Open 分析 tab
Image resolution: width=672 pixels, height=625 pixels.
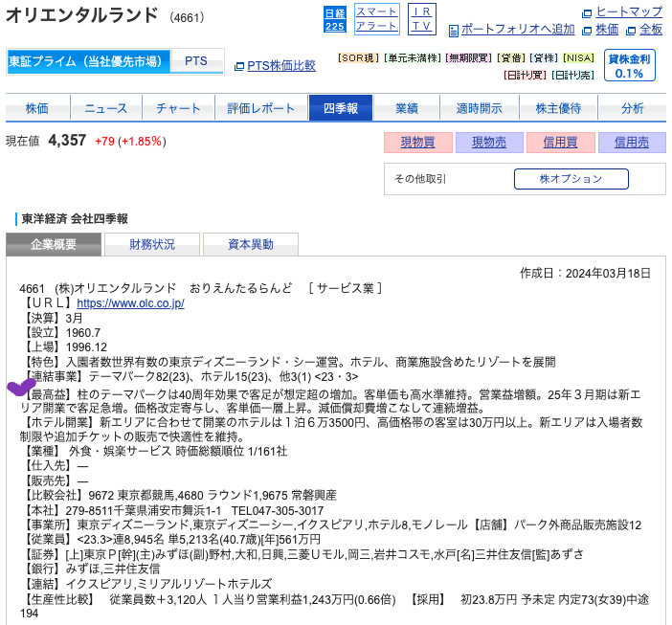point(633,108)
